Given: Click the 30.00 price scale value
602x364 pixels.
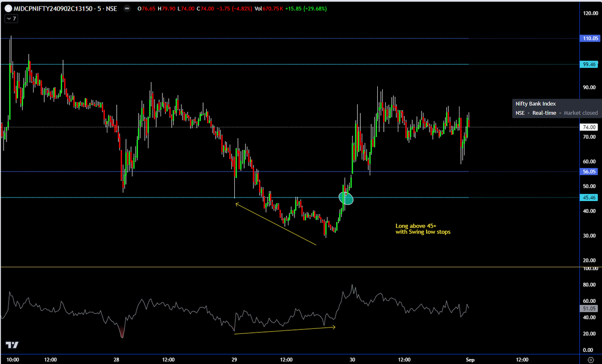Looking at the screenshot, I should [x=590, y=236].
